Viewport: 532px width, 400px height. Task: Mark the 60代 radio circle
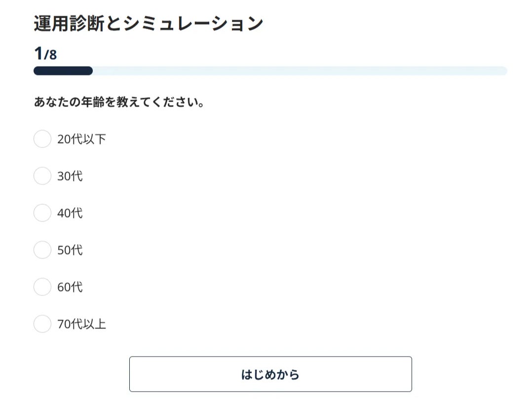[x=42, y=287]
